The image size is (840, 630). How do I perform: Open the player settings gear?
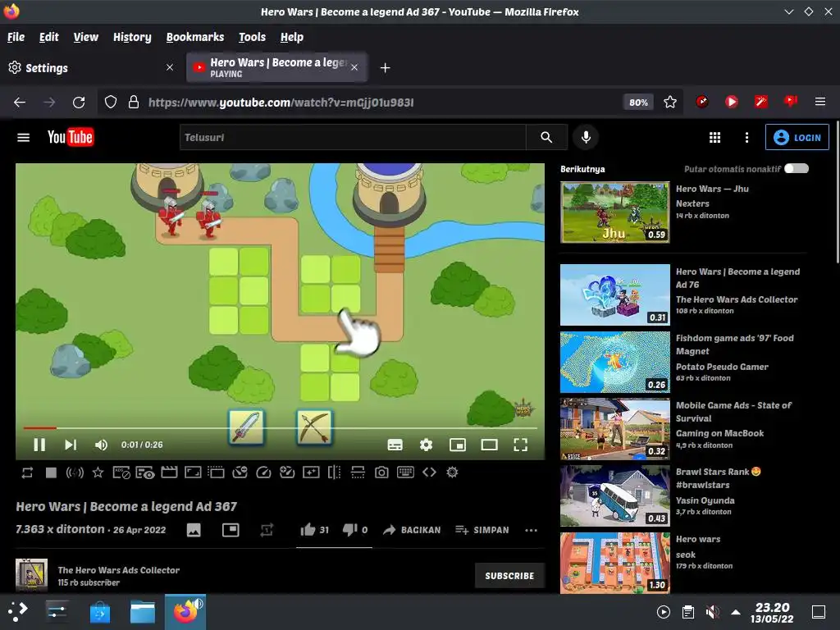click(426, 445)
